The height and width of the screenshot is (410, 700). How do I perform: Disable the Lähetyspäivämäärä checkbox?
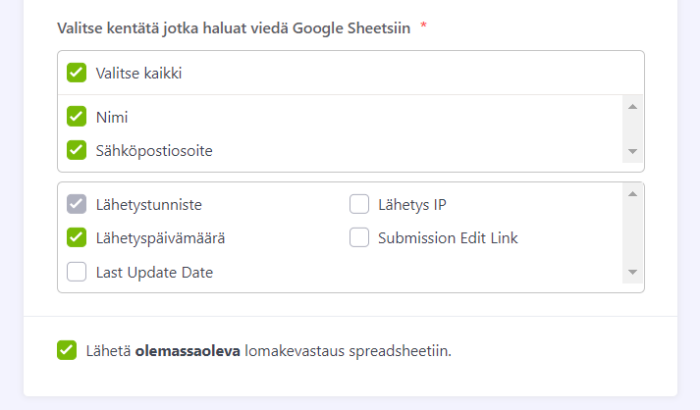click(77, 238)
